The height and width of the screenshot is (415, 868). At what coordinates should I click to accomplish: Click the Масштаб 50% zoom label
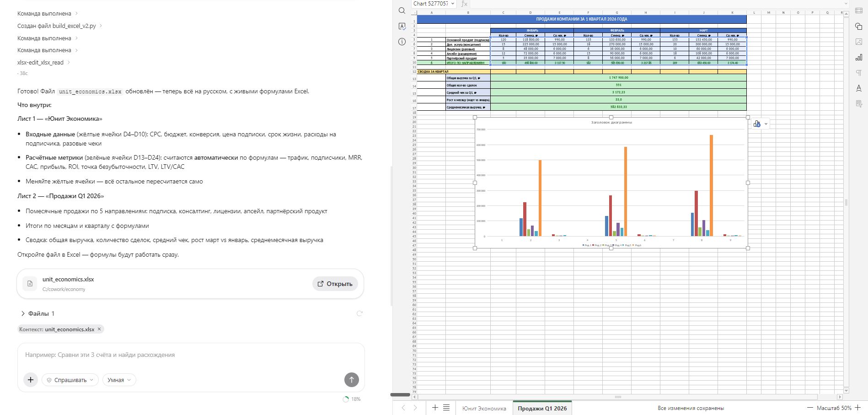(x=834, y=408)
